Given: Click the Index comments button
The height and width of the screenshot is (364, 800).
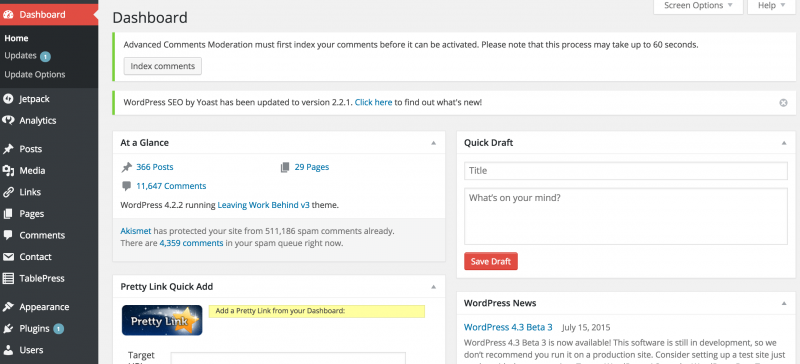Looking at the screenshot, I should point(163,66).
